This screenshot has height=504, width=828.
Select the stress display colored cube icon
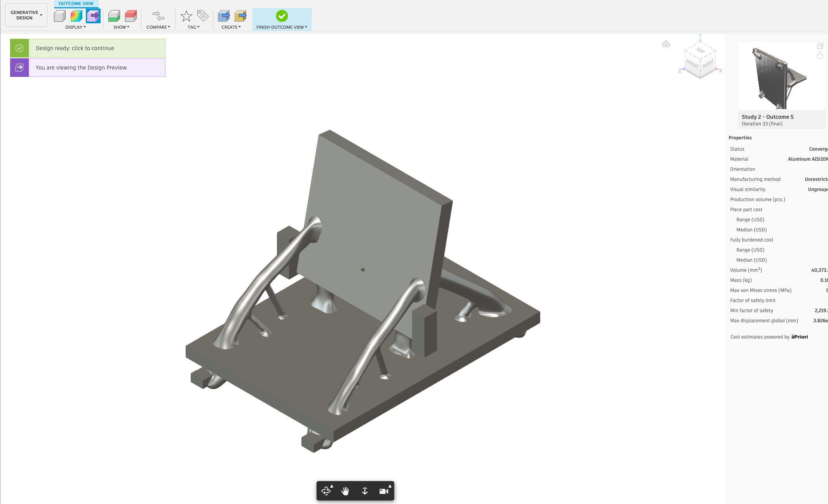pos(76,16)
